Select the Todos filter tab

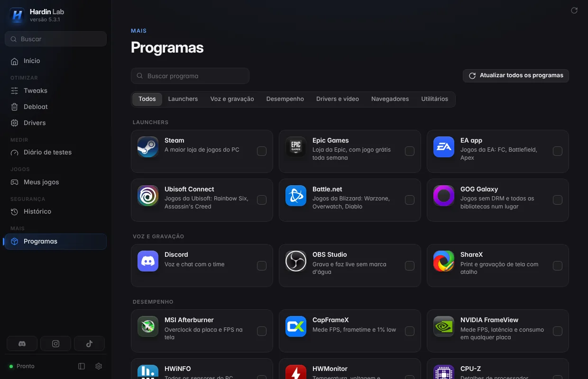pyautogui.click(x=147, y=99)
